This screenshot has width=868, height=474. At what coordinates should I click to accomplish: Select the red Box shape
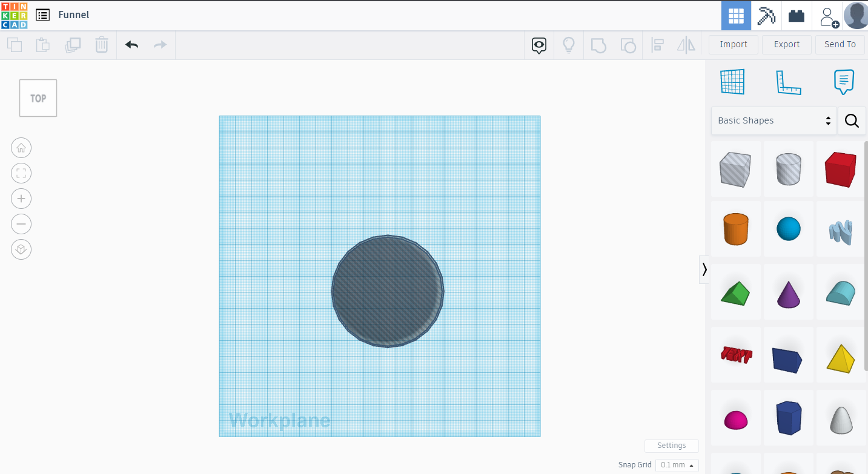coord(841,169)
